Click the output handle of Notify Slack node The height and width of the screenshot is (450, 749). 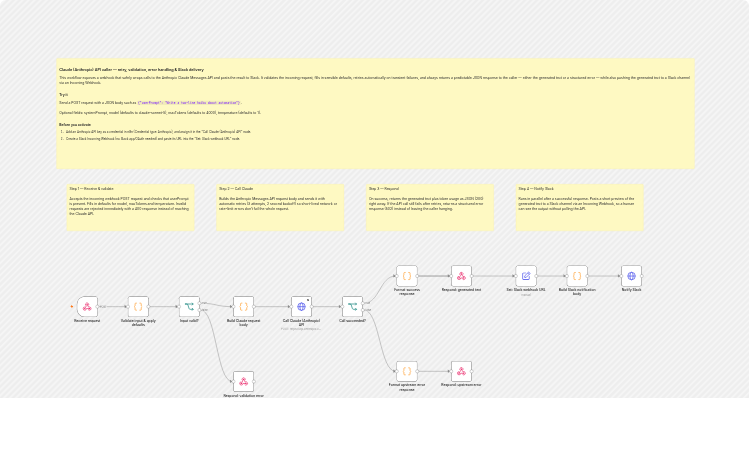tap(642, 276)
